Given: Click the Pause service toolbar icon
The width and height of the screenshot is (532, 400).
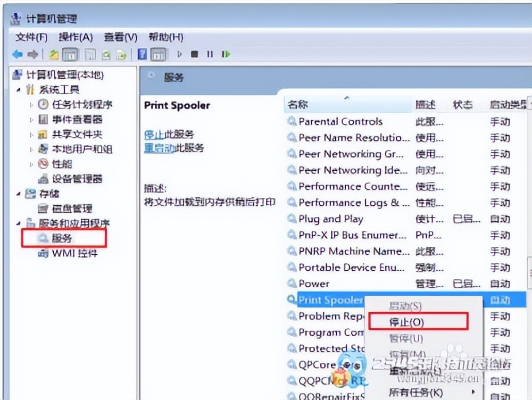Looking at the screenshot, I should [210, 54].
